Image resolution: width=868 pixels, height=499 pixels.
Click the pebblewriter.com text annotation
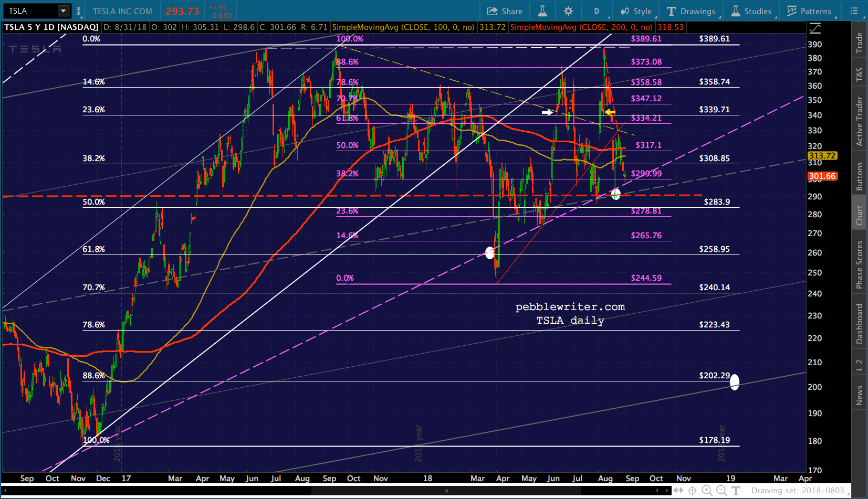[570, 307]
